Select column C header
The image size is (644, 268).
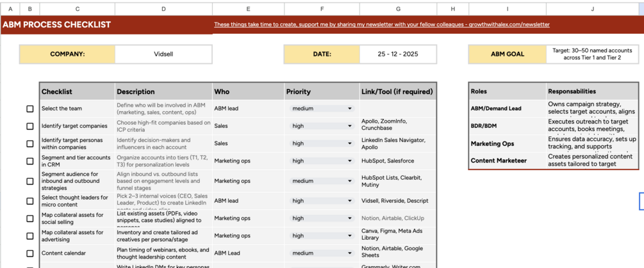point(77,9)
